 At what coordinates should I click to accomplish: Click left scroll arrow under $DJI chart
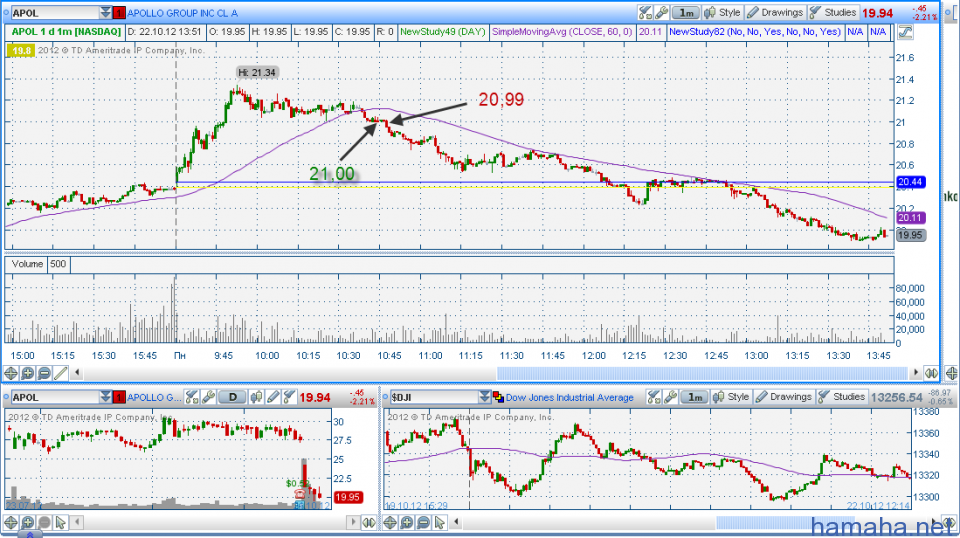coord(456,522)
